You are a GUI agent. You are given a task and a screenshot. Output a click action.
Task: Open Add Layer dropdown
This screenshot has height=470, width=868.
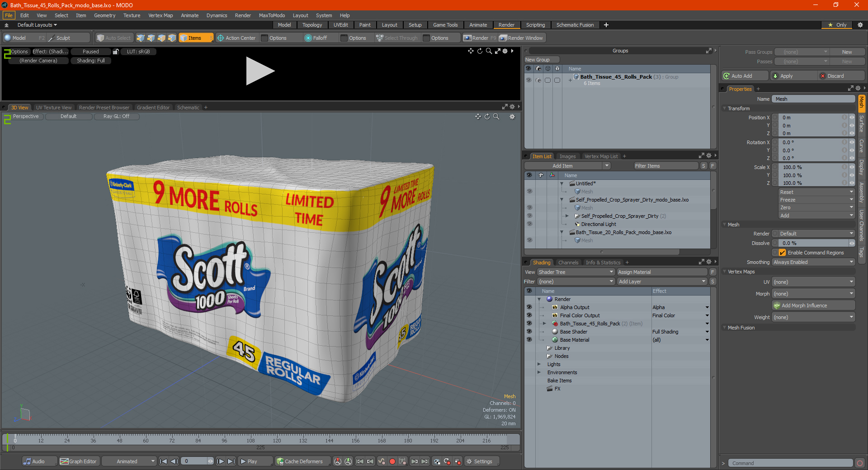coord(662,282)
